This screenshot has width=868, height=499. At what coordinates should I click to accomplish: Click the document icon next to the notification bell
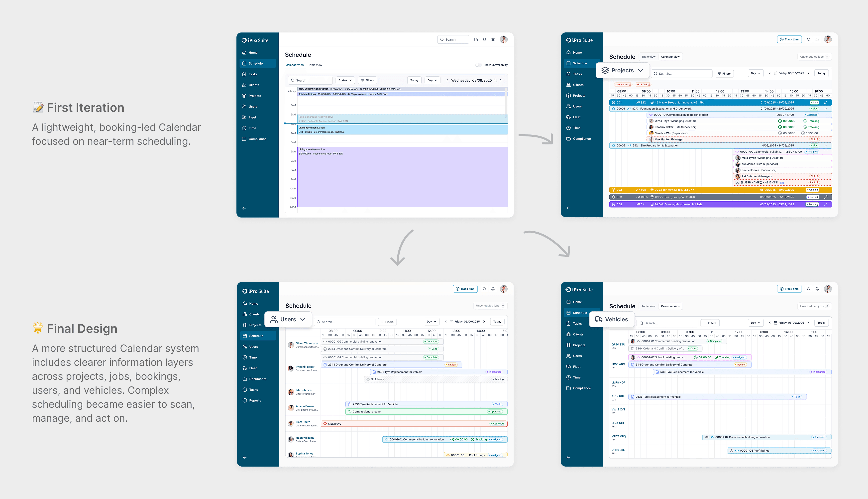click(476, 39)
